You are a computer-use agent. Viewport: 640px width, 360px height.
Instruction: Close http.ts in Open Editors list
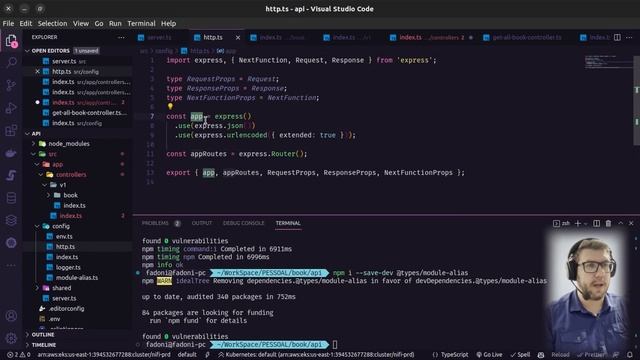coord(38,71)
